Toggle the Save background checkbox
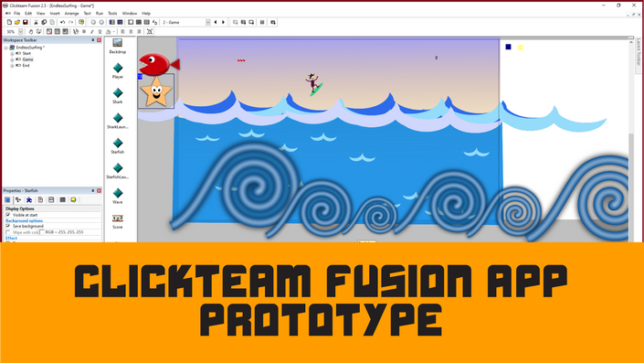The width and height of the screenshot is (644, 363). pos(8,226)
